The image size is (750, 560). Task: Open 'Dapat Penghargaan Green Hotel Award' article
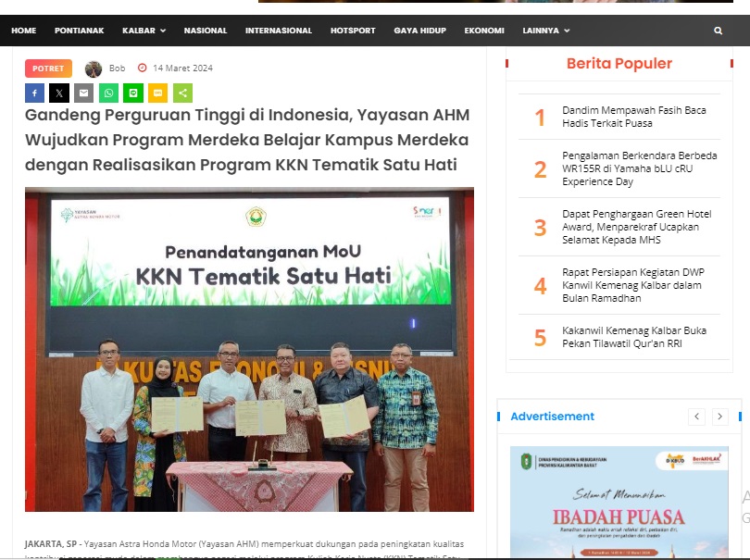point(637,227)
